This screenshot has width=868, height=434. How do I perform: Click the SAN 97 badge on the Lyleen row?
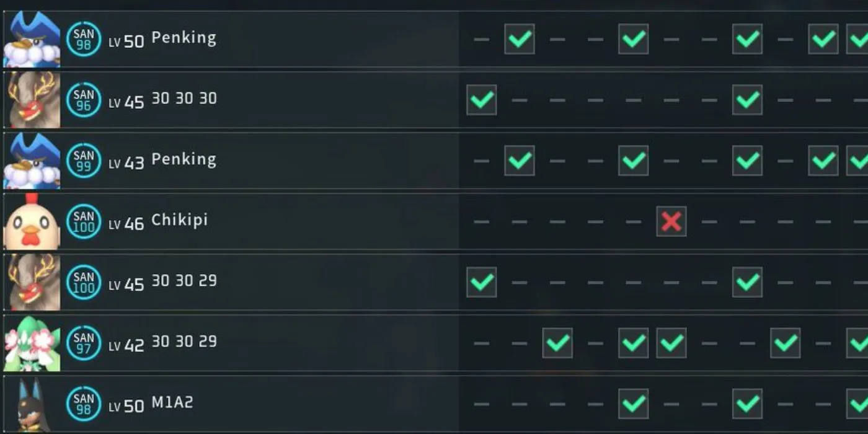click(x=83, y=342)
